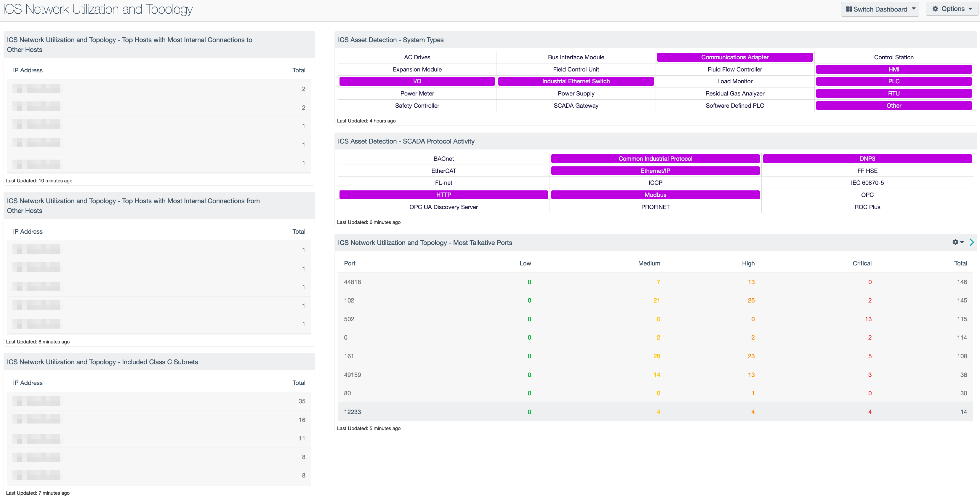Click the Other system type button

pos(893,105)
